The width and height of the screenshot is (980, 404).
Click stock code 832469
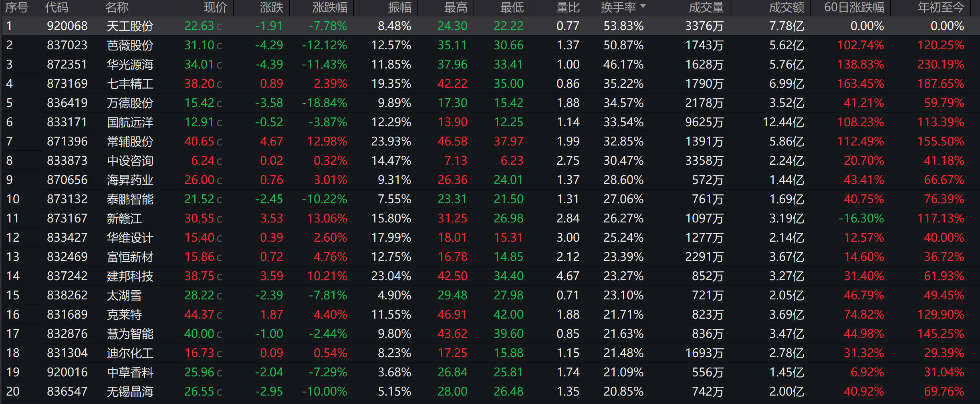67,257
